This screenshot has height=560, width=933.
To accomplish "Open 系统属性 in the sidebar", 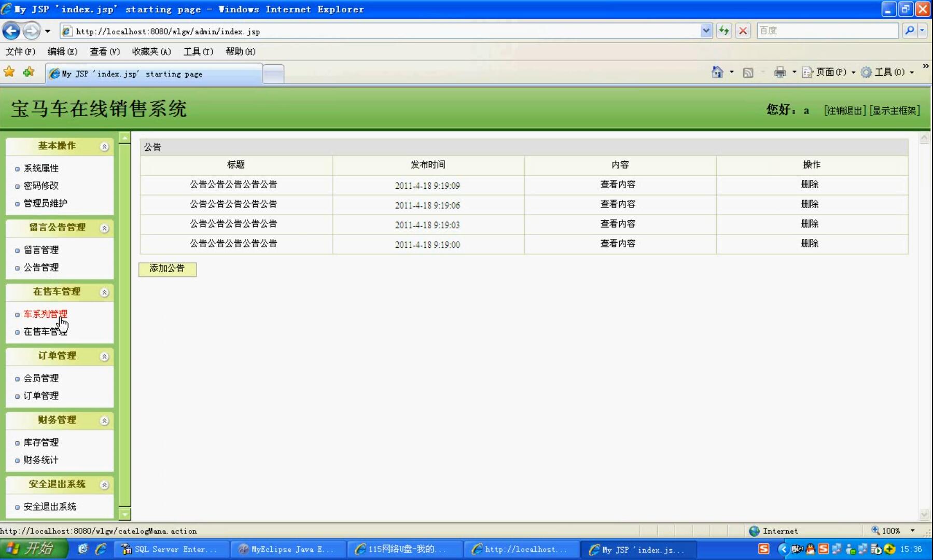I will coord(41,169).
